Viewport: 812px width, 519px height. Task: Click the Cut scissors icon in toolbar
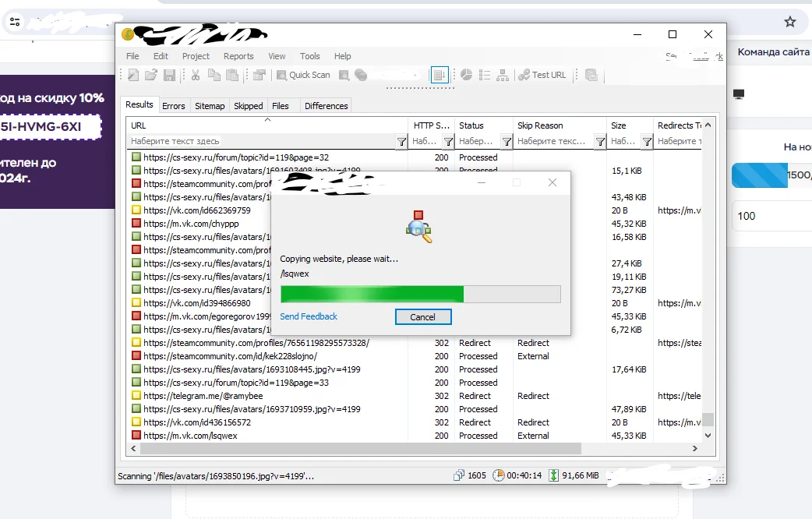[x=196, y=75]
